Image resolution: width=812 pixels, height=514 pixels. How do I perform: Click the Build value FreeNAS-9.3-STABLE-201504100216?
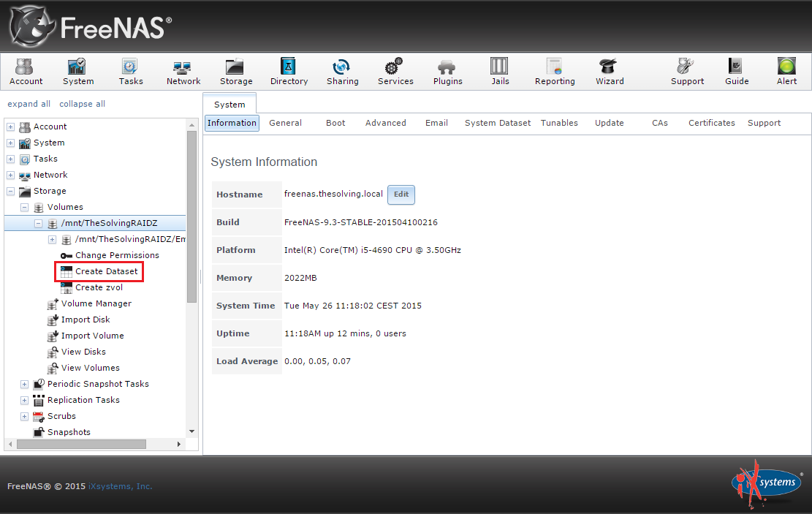[360, 222]
